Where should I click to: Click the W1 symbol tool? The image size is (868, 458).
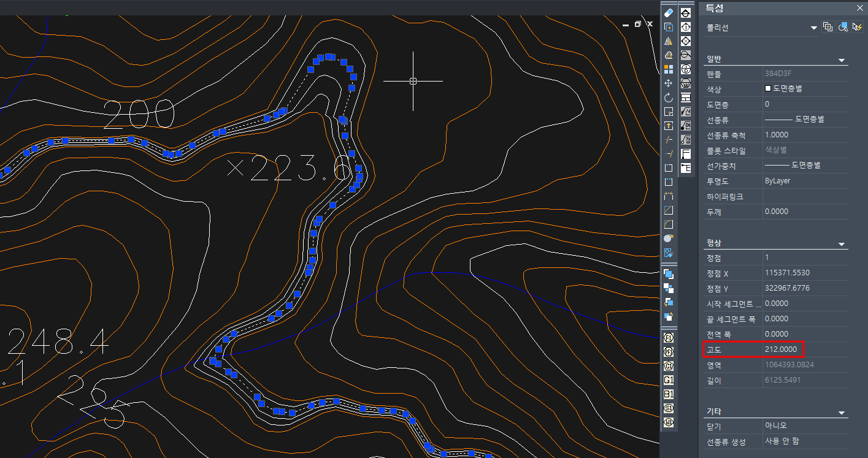point(669,422)
